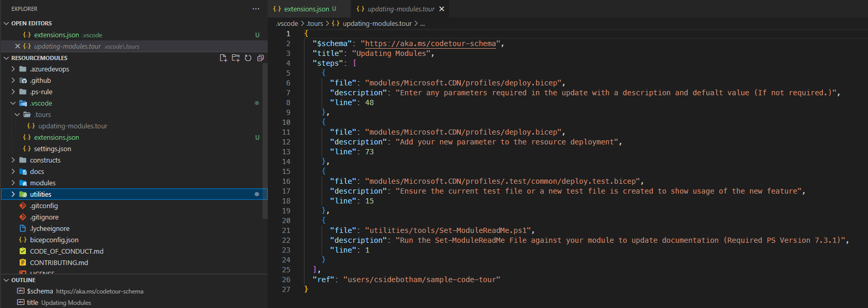
Task: Open the .lycheeignore file
Action: [49, 228]
